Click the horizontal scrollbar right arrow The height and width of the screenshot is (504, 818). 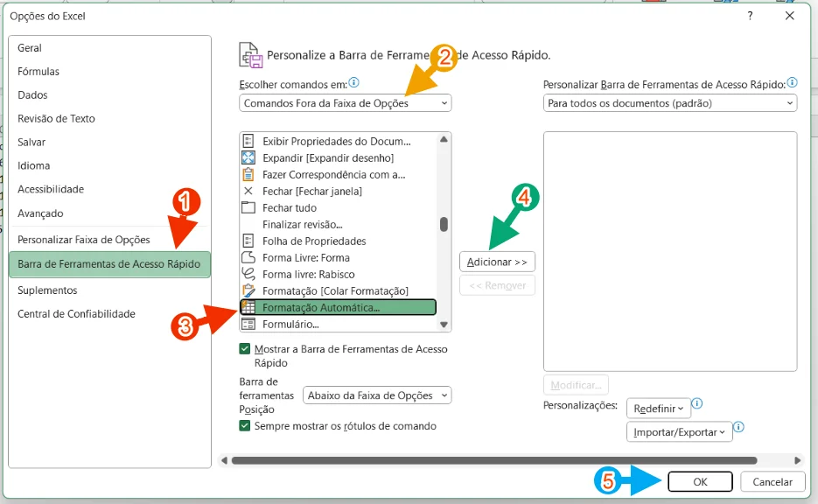797,460
